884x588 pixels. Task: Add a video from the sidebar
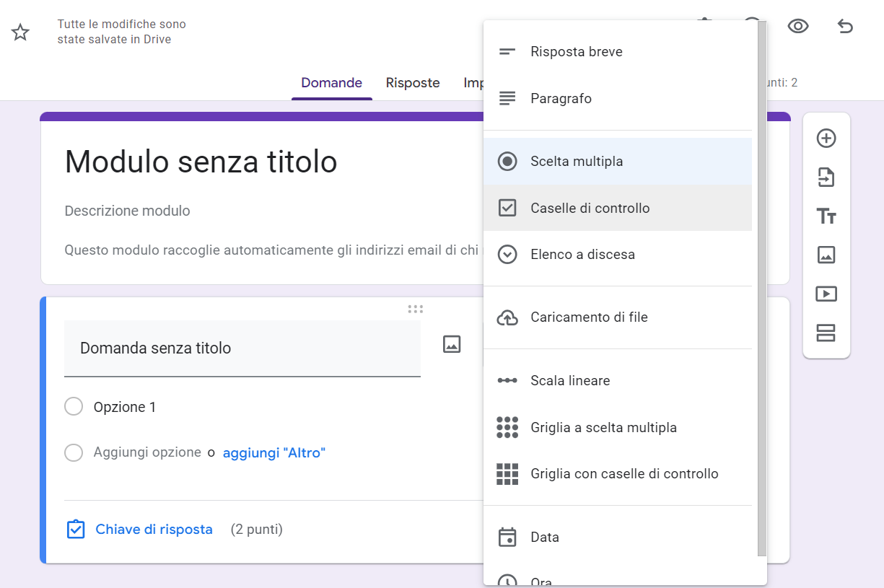826,294
